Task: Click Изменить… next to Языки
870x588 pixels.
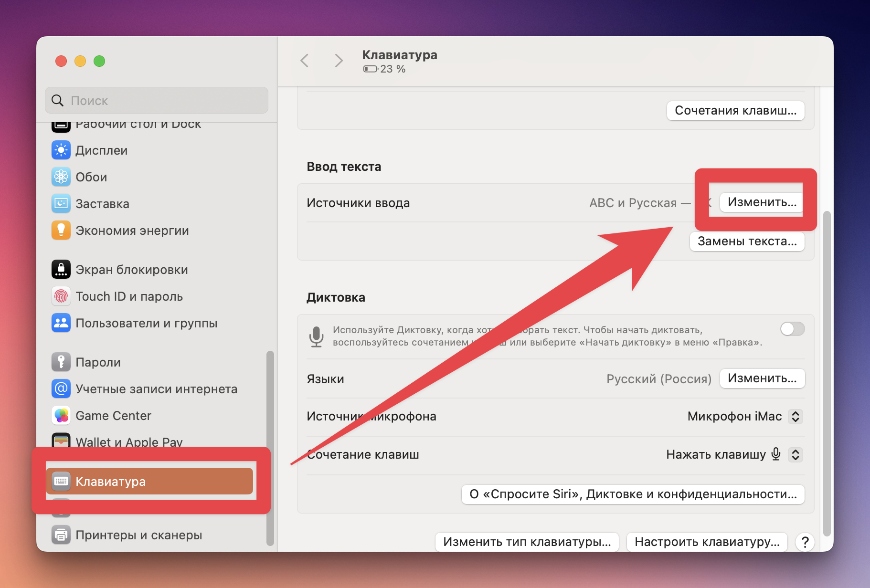Action: (x=762, y=378)
